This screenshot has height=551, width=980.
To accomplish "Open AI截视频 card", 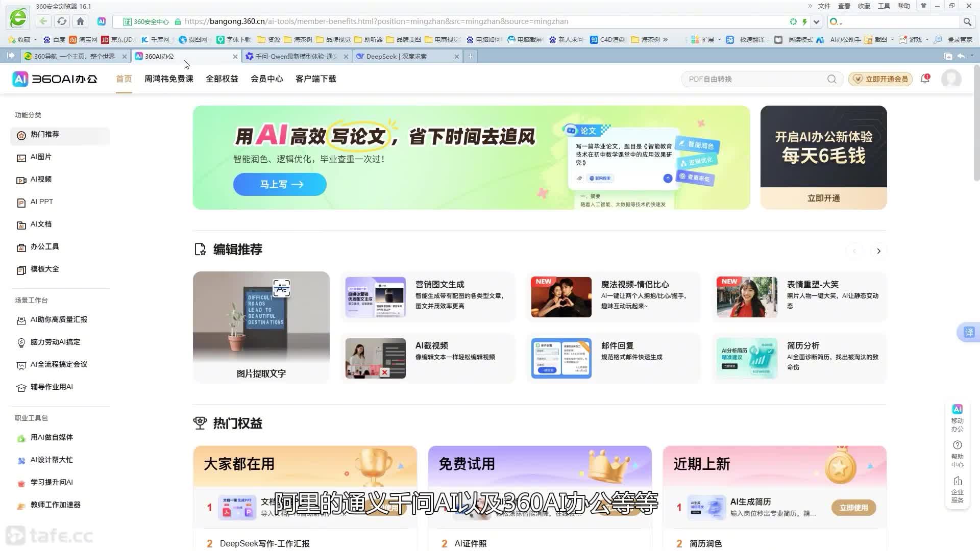I will click(428, 358).
